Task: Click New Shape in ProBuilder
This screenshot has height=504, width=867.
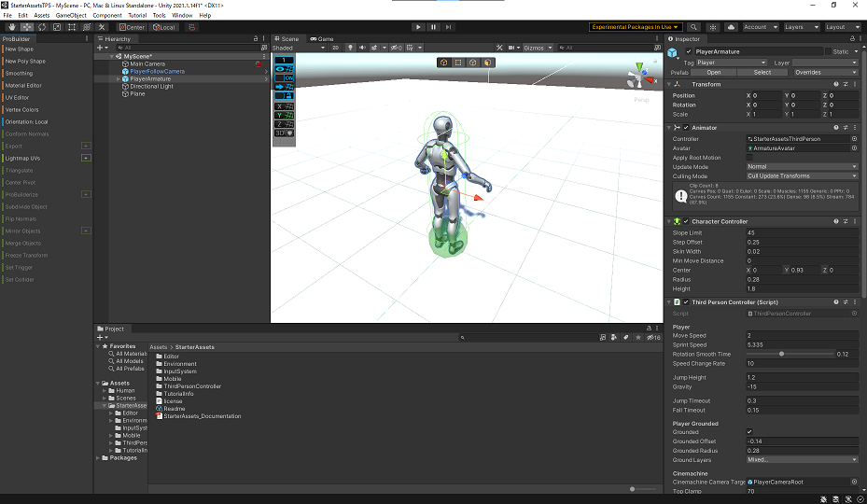Action: [x=20, y=49]
